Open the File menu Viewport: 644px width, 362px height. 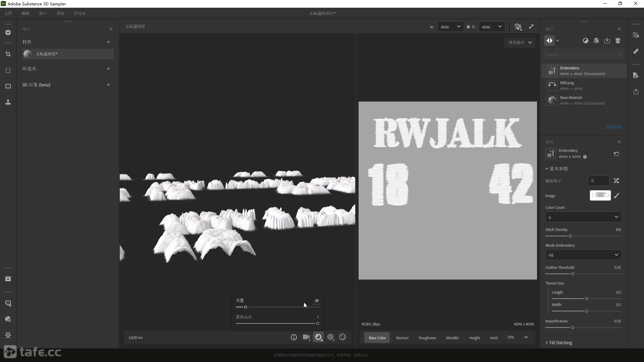[8, 13]
